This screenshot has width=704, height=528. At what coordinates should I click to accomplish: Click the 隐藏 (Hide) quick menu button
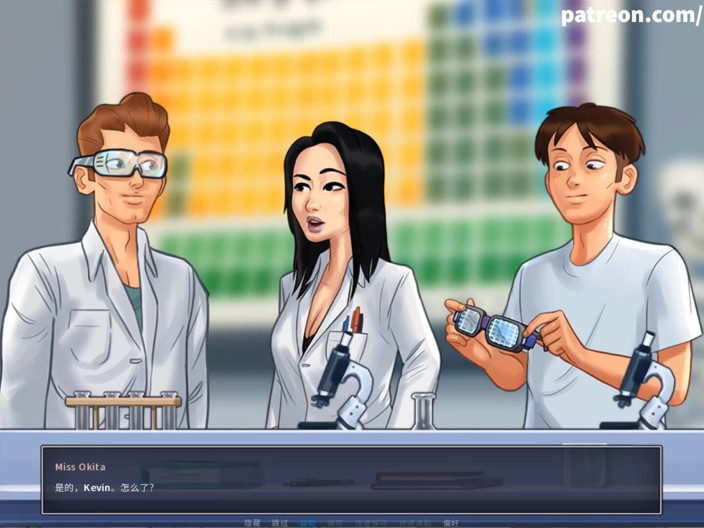tap(252, 523)
